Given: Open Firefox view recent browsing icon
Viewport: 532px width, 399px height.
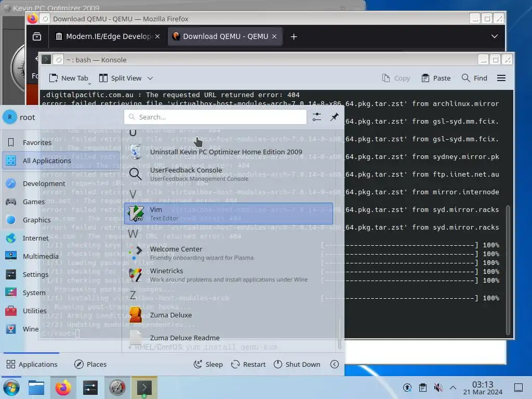Looking at the screenshot, I should coord(37,36).
